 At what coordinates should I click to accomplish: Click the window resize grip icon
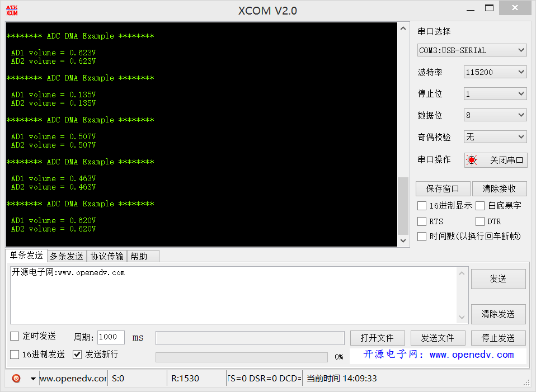tap(526, 382)
